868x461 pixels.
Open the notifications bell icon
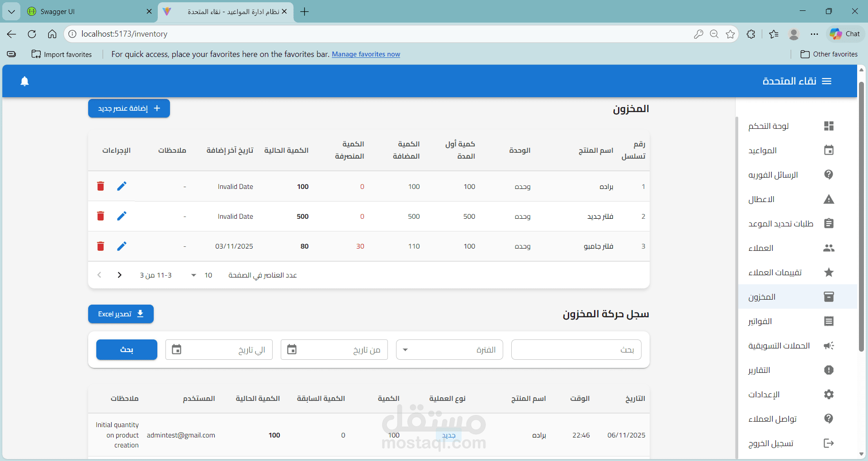(25, 81)
